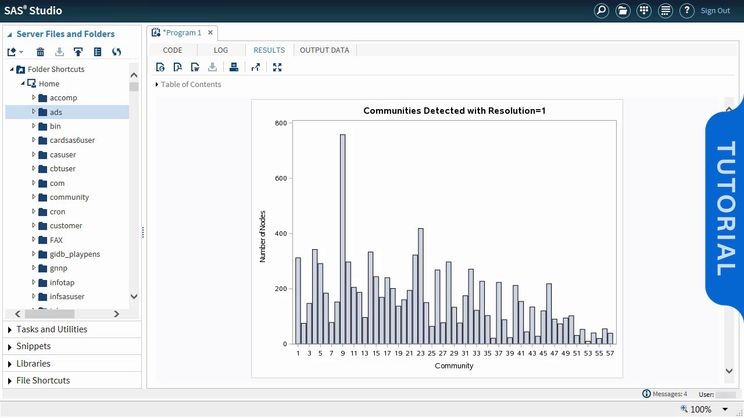744x418 pixels.
Task: Select the customer folder
Action: pyautogui.click(x=66, y=226)
